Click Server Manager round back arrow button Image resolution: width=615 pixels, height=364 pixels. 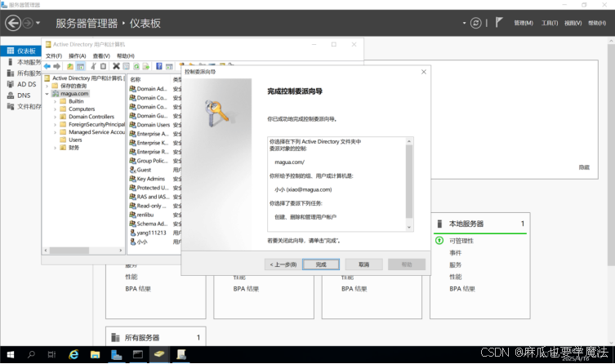[13, 23]
